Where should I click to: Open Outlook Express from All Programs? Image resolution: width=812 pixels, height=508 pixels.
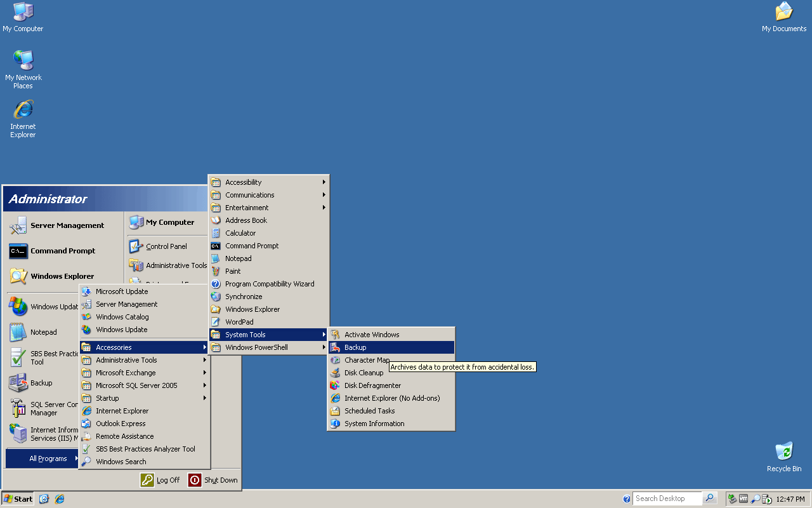pos(144,424)
